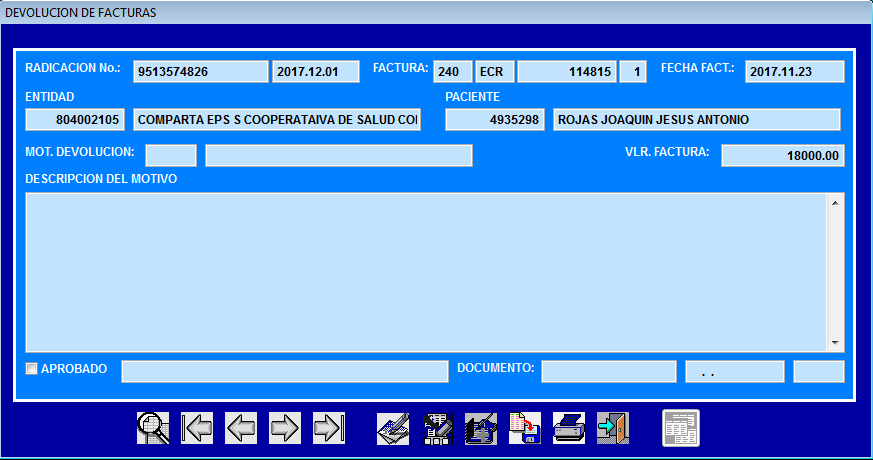Click the DOCUMENTO date field with dots

click(x=735, y=371)
